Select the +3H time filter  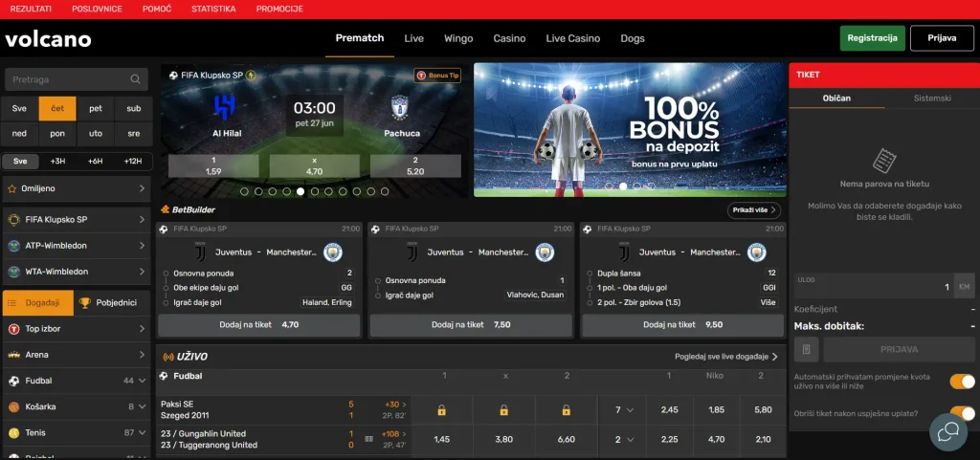point(57,161)
